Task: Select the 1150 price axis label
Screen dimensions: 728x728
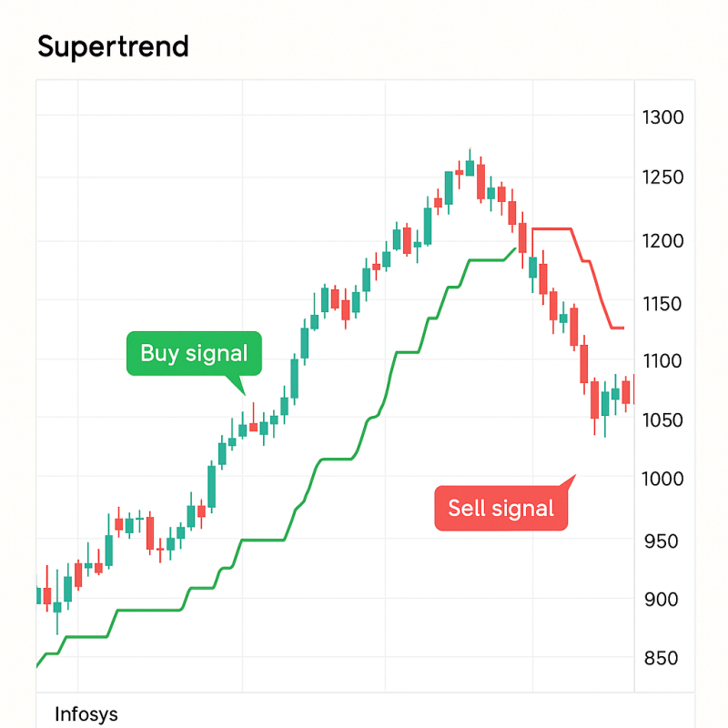Action: click(662, 304)
